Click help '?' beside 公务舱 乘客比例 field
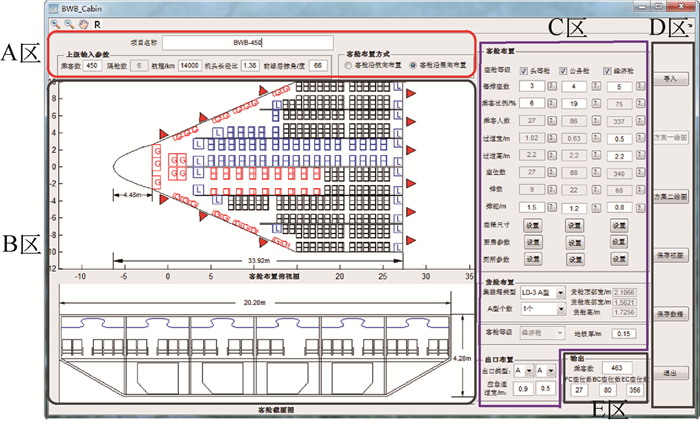Viewport: 700px width, 426px height. pos(597,102)
